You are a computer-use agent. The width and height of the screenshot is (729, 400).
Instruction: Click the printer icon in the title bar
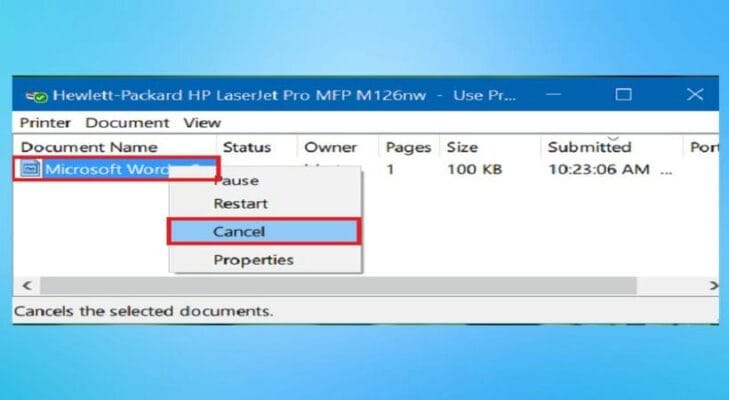pyautogui.click(x=35, y=97)
